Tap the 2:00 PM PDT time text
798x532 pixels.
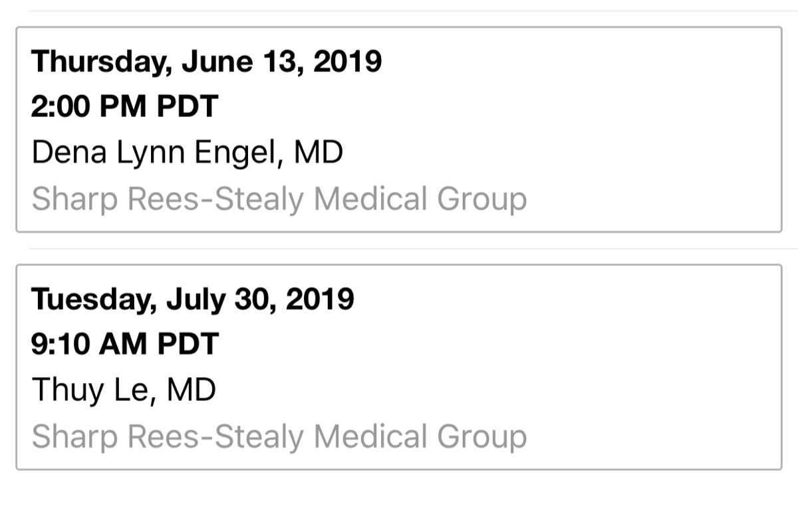point(125,107)
